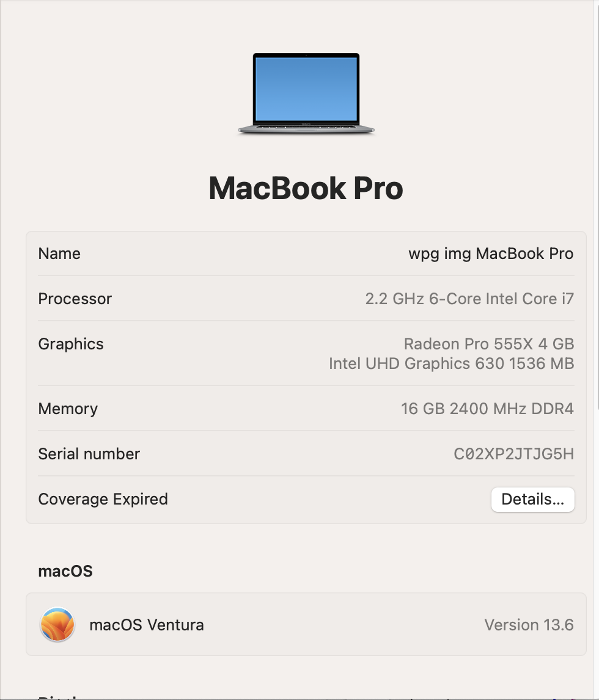Click the Coverage Expired label
The image size is (599, 700).
tap(103, 499)
